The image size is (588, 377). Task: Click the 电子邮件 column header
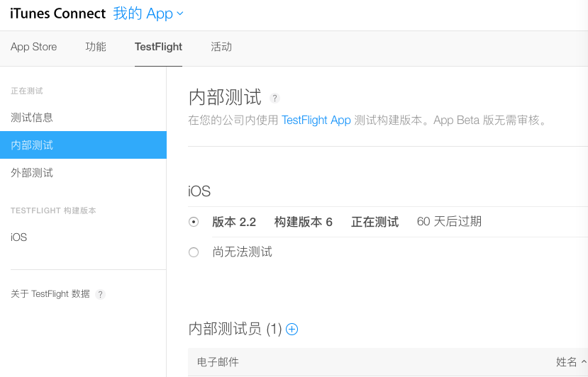point(218,361)
